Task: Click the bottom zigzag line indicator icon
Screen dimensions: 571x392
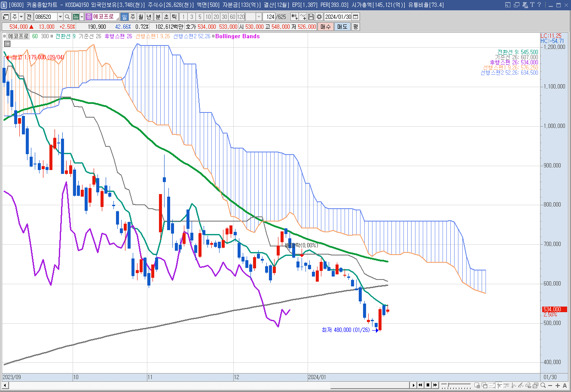Action: click(x=506, y=385)
